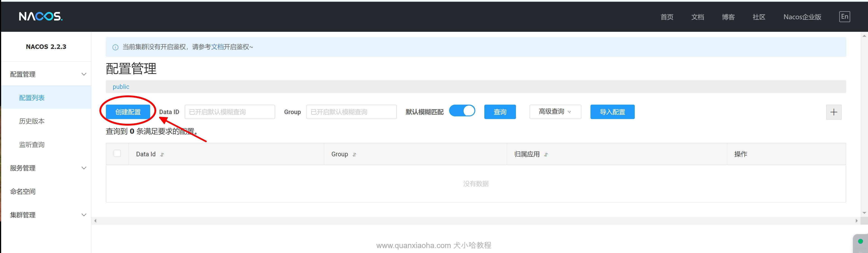868x253 pixels.
Task: Go to 命名空间 menu item
Action: point(23,191)
